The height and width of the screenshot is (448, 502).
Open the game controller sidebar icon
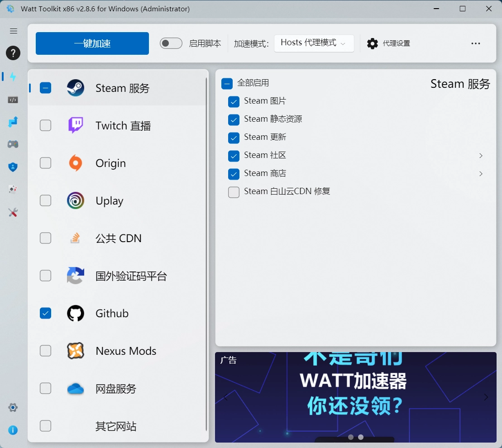(13, 144)
